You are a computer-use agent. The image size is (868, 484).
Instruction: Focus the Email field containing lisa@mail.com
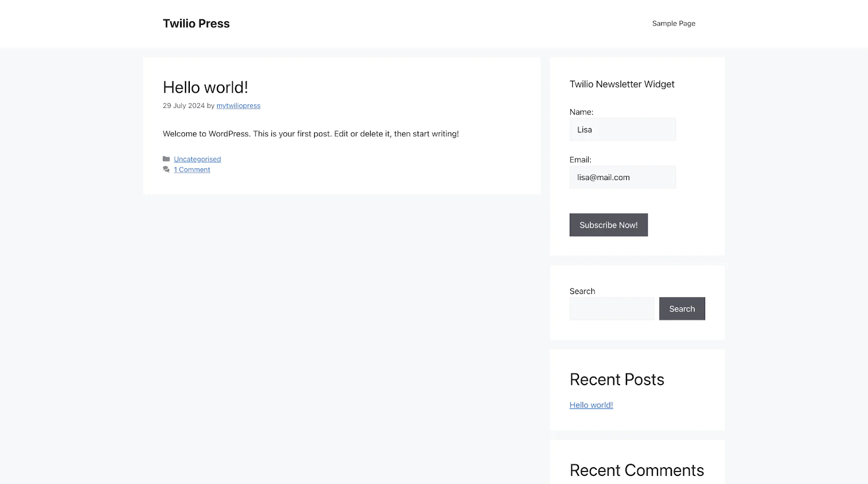[622, 177]
